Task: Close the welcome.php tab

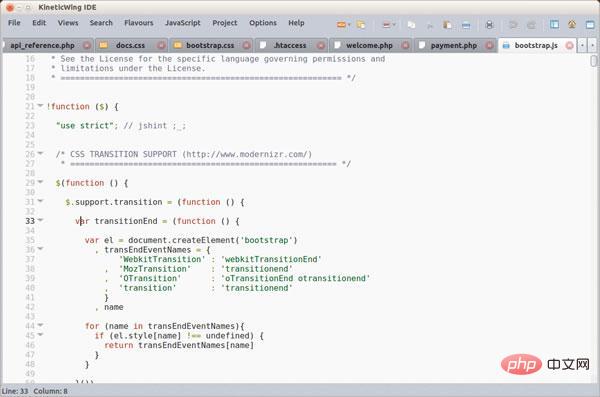Action: click(405, 45)
